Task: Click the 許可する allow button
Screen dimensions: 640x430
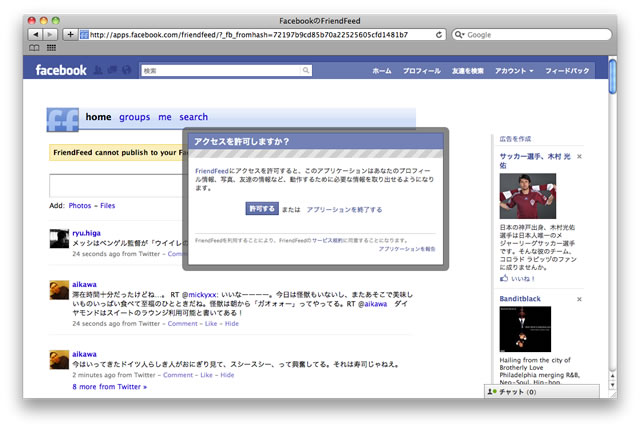Action: pyautogui.click(x=262, y=208)
